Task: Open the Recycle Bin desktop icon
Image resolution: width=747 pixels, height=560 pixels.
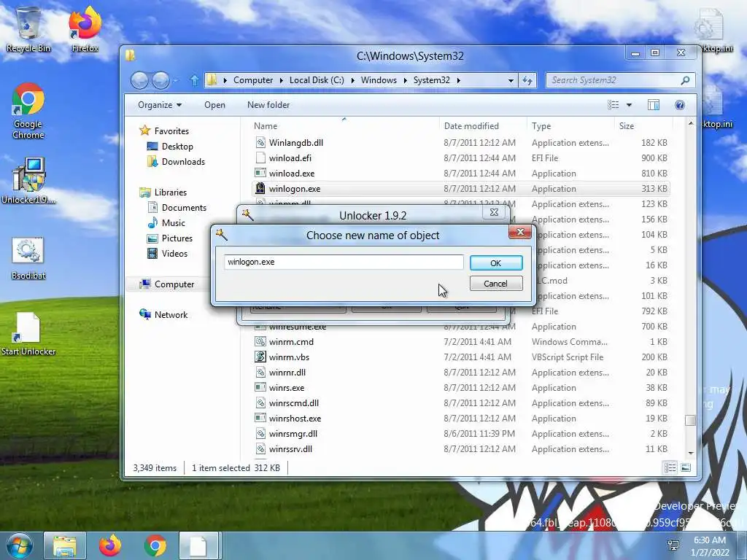Action: tap(28, 29)
